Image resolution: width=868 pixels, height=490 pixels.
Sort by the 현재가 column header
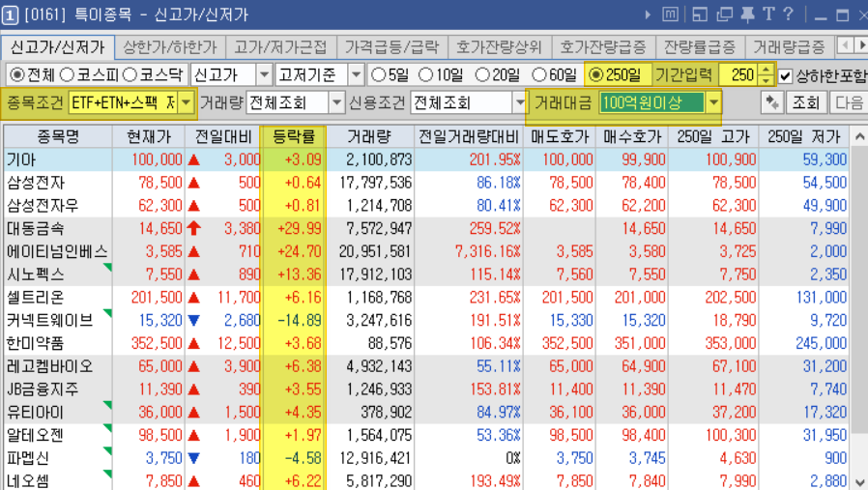pyautogui.click(x=148, y=137)
